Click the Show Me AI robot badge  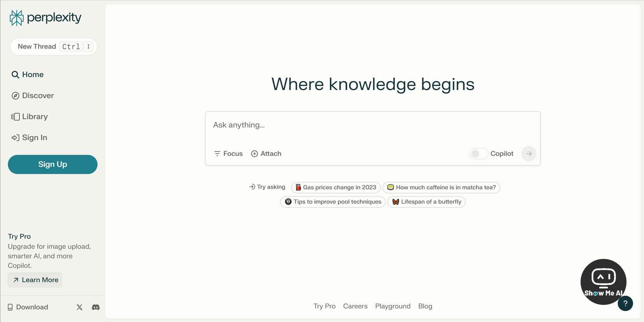pyautogui.click(x=603, y=281)
